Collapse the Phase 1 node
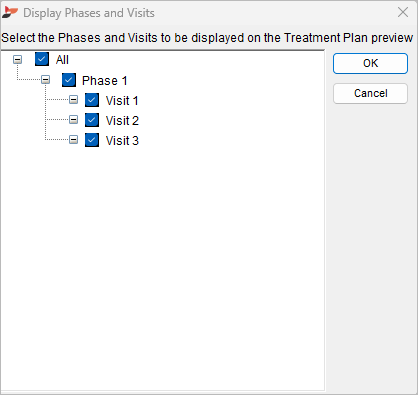The width and height of the screenshot is (418, 395). [45, 80]
